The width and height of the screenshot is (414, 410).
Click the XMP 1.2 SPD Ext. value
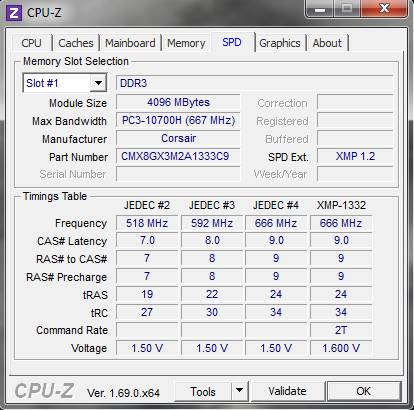point(355,156)
